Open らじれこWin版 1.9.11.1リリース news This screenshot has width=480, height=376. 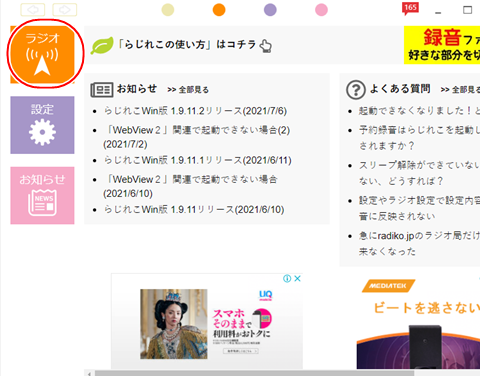pyautogui.click(x=198, y=160)
